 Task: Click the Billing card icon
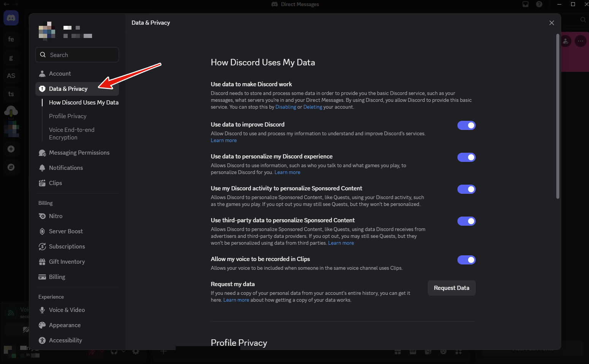coord(42,277)
